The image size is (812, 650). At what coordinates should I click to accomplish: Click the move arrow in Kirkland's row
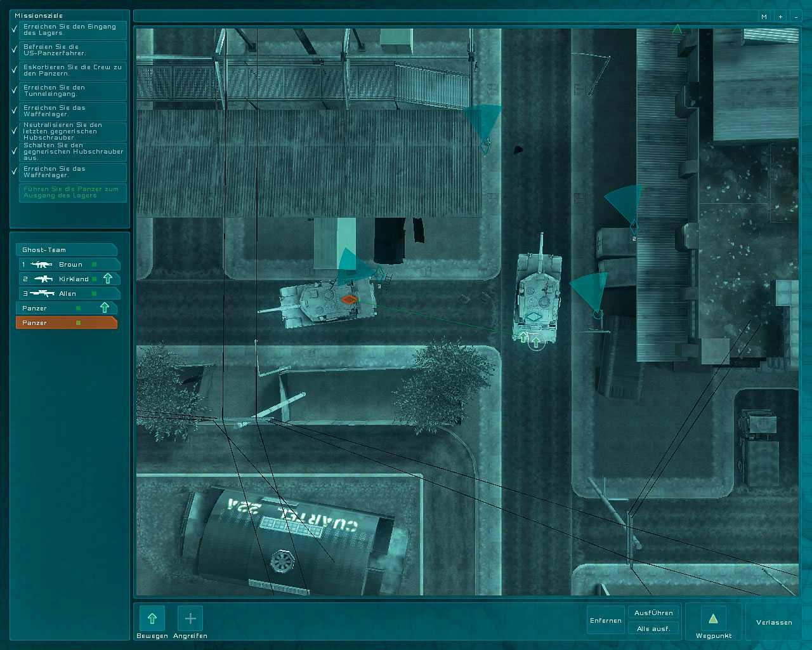pos(108,279)
